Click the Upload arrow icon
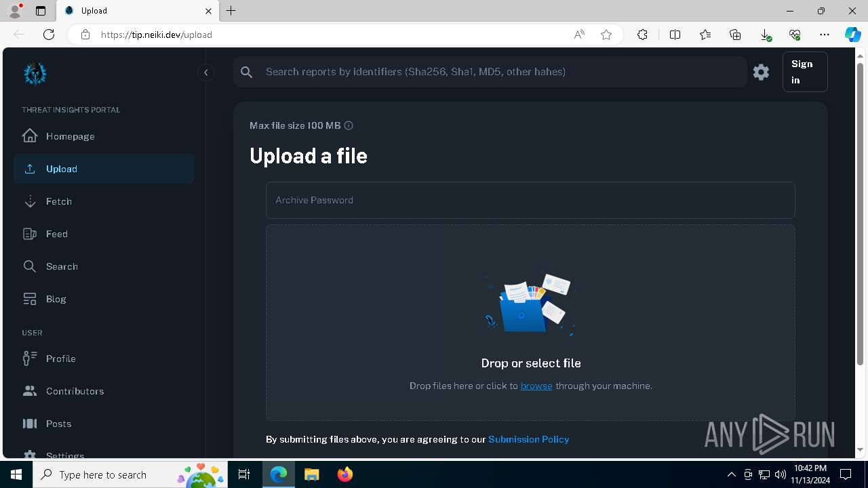The width and height of the screenshot is (868, 488). [x=30, y=169]
